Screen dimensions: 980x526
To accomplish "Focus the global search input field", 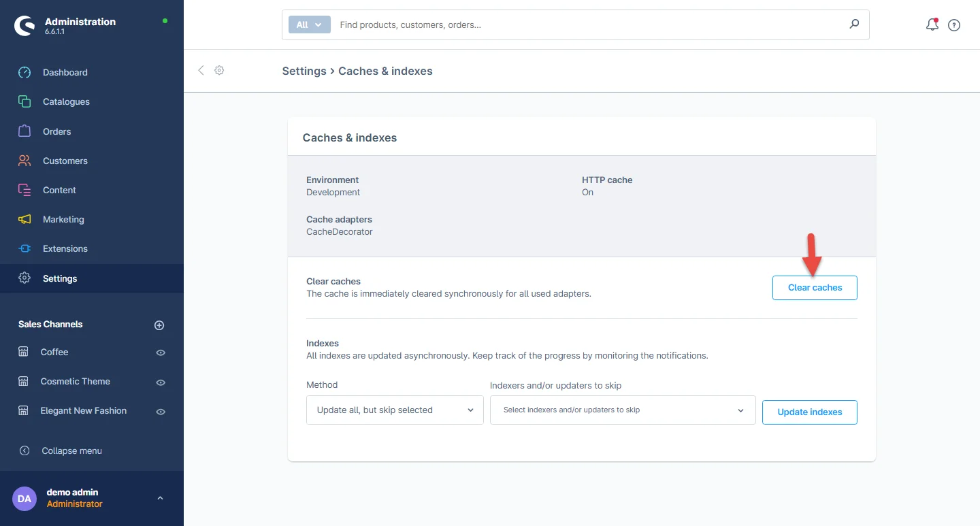I will 585,25.
